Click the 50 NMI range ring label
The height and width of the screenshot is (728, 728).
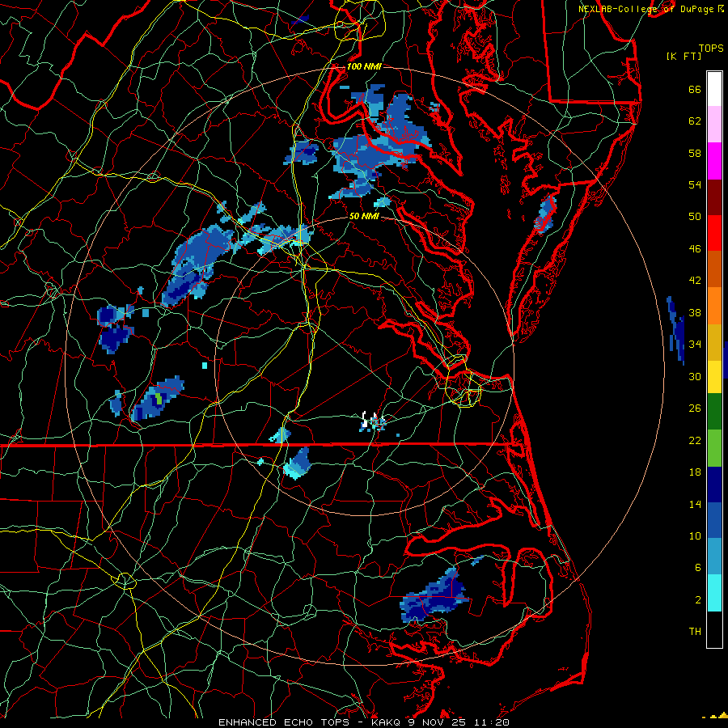coord(364,216)
